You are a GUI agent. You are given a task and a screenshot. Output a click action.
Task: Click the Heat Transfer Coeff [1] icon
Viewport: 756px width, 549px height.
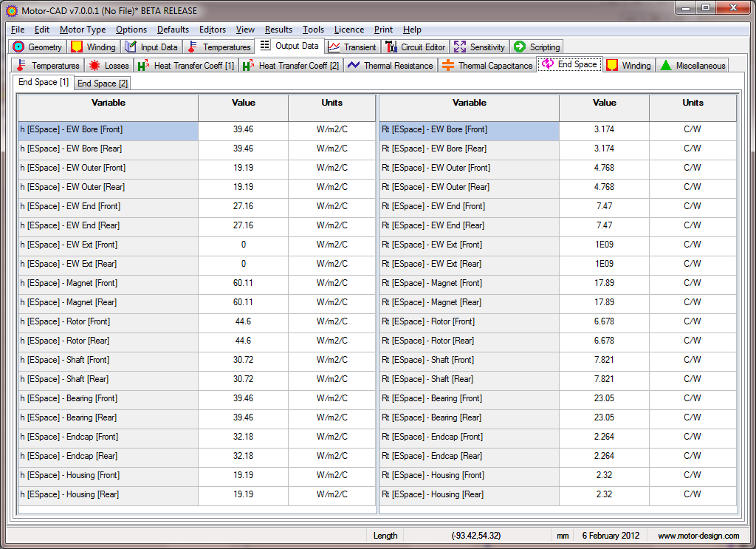coord(143,65)
